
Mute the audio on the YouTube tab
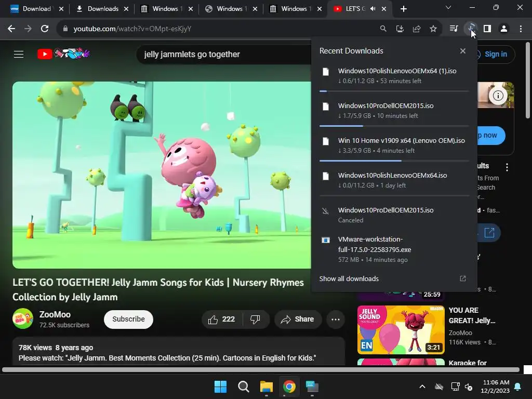[373, 9]
